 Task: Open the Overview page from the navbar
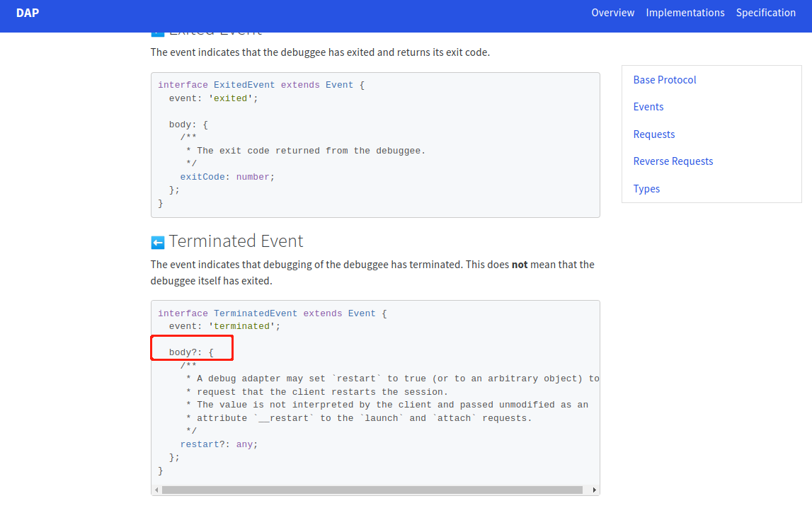[x=612, y=12]
